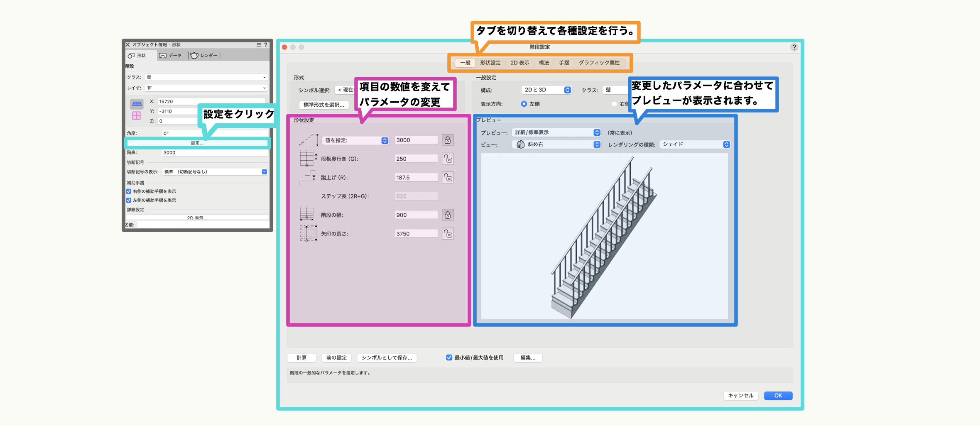Viewport: 980px width, 426px height.
Task: Toggle the 最小値/最大値を使用 checkbox
Action: coord(449,357)
